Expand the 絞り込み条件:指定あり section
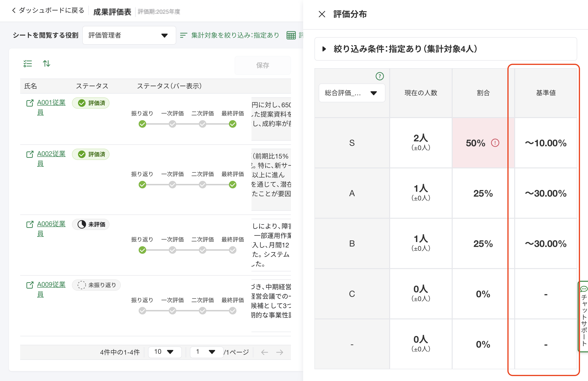 (324, 49)
